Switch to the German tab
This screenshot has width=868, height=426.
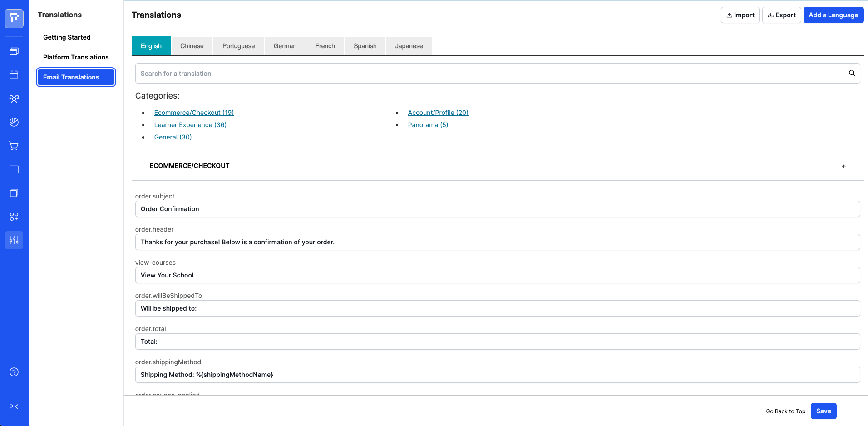(x=285, y=46)
